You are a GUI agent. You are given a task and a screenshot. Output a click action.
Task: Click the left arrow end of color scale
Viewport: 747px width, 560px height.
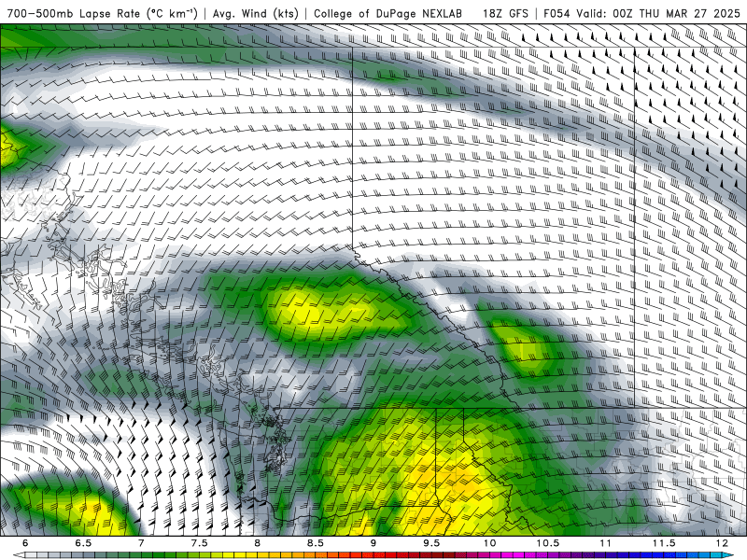[x=18, y=555]
